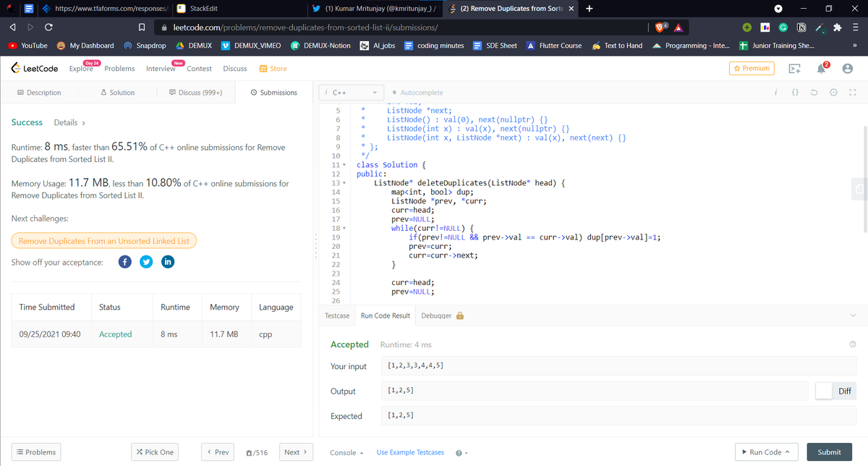Show more bookmarks with the overflow chevron
The image size is (868, 466).
(x=856, y=46)
